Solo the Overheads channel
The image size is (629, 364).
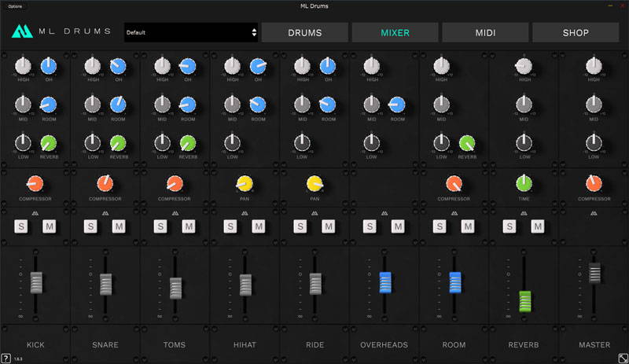tap(370, 226)
